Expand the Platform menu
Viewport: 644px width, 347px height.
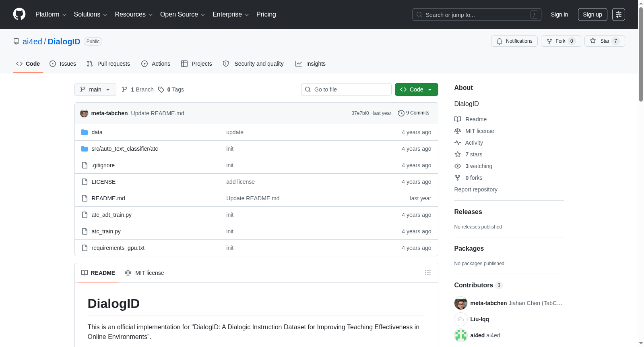click(51, 15)
